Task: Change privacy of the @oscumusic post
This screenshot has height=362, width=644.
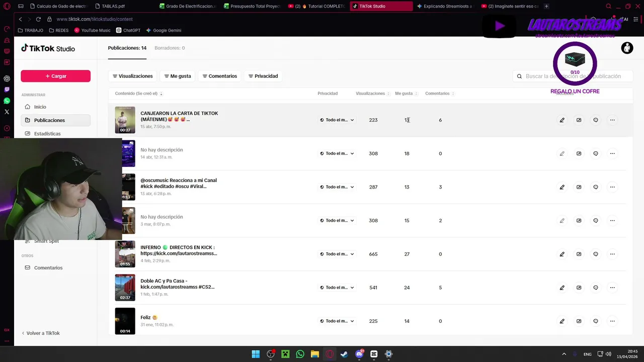Action: click(337, 187)
